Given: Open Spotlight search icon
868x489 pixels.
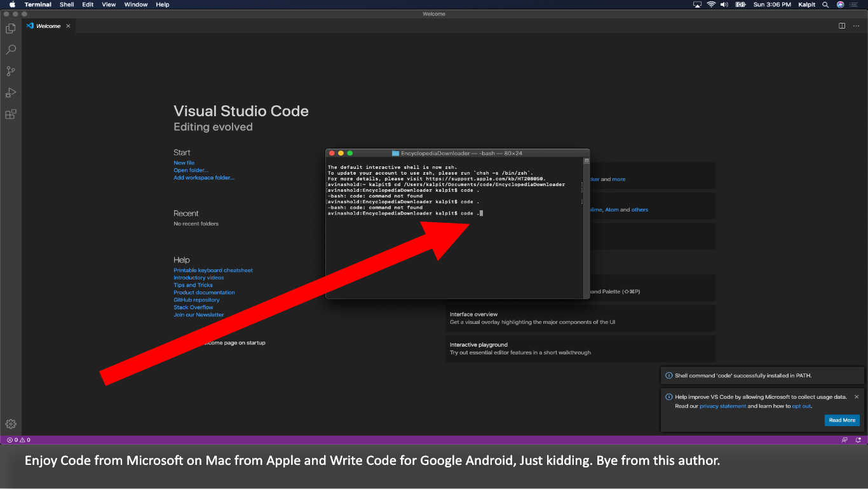Looking at the screenshot, I should coord(825,4).
